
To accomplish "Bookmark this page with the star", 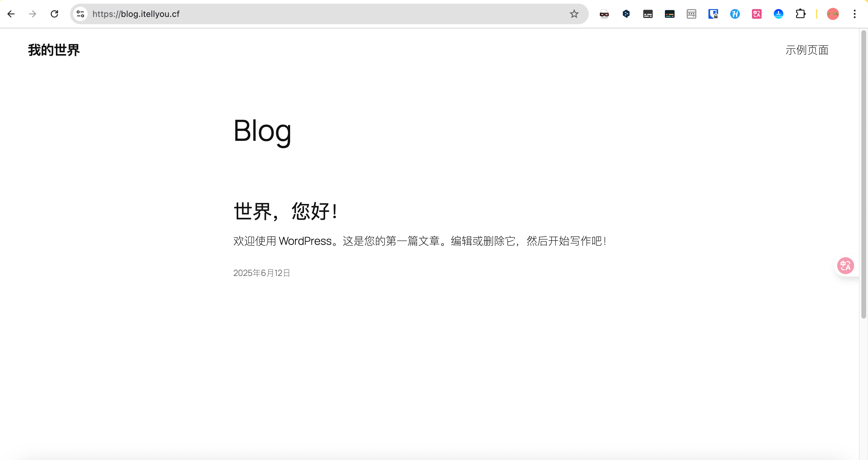I will [574, 14].
